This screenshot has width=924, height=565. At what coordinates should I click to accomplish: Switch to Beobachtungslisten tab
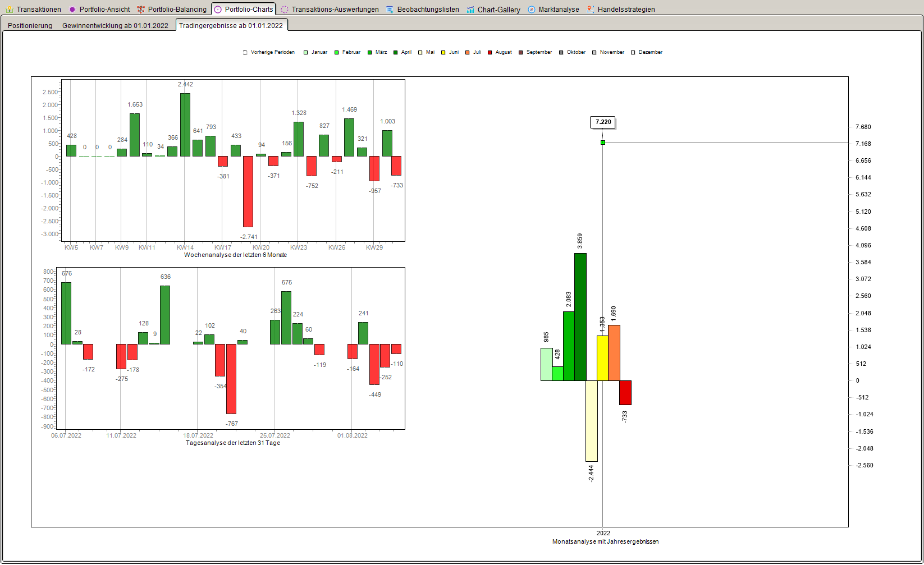click(423, 10)
